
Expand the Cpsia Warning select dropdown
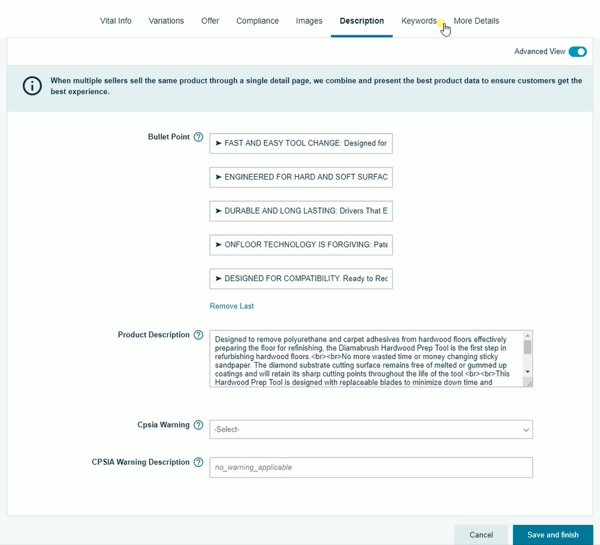[x=371, y=429]
